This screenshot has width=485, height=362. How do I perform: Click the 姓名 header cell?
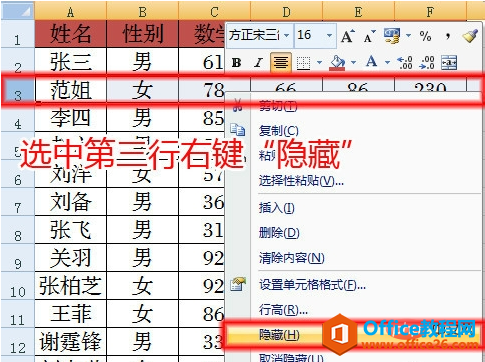point(70,34)
